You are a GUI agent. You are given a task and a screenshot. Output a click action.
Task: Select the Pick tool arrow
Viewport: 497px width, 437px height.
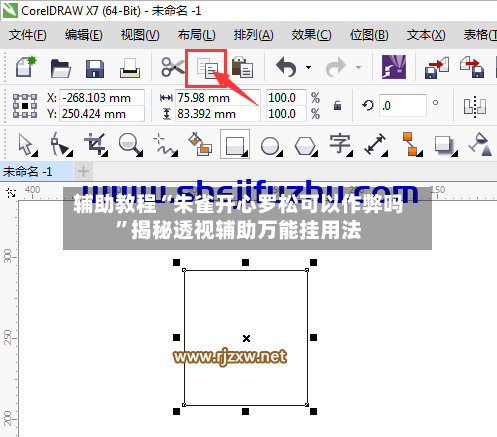(x=27, y=145)
